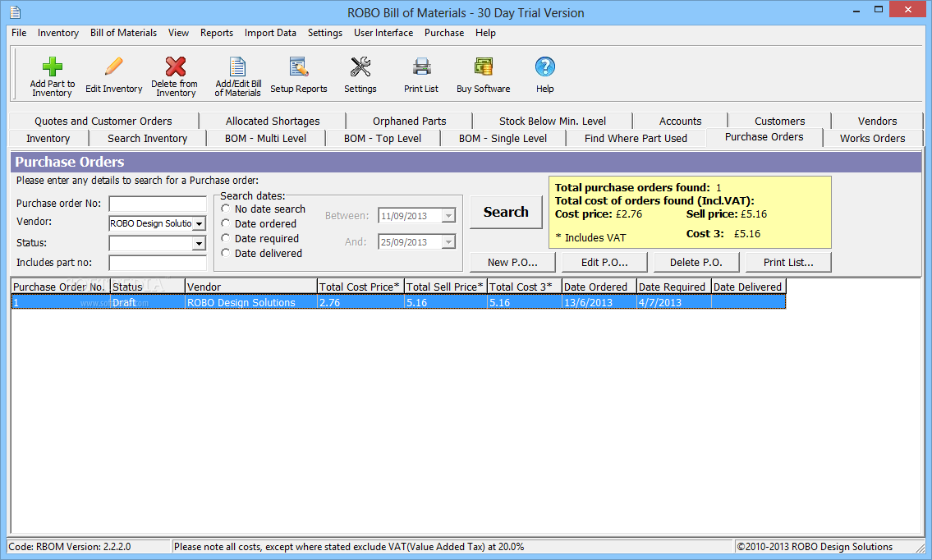Switch to the Vendors tab
Image resolution: width=932 pixels, height=560 pixels.
tap(877, 121)
